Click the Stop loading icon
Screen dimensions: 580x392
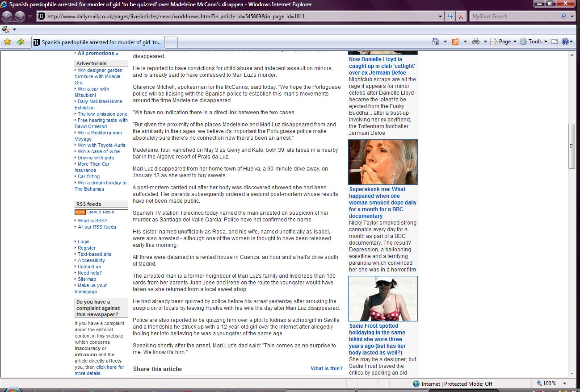461,17
